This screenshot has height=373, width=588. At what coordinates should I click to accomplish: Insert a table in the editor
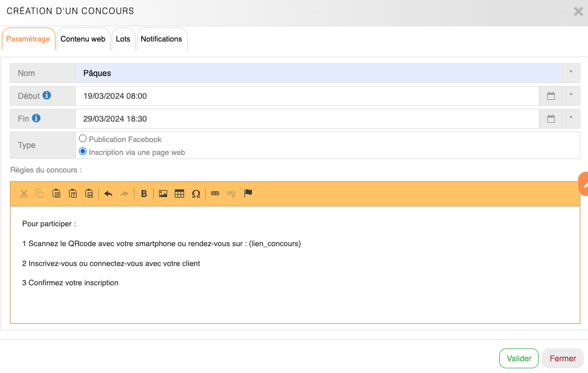(179, 194)
